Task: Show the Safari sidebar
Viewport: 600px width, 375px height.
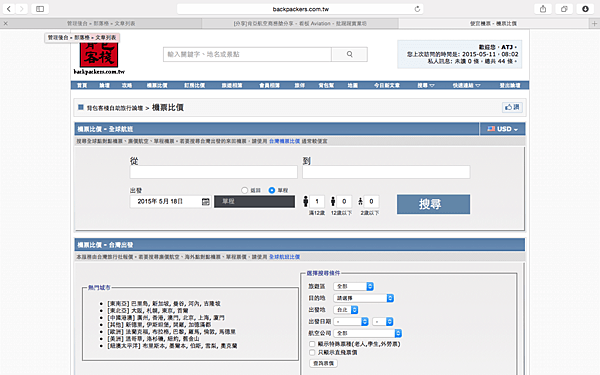Action: click(x=40, y=9)
